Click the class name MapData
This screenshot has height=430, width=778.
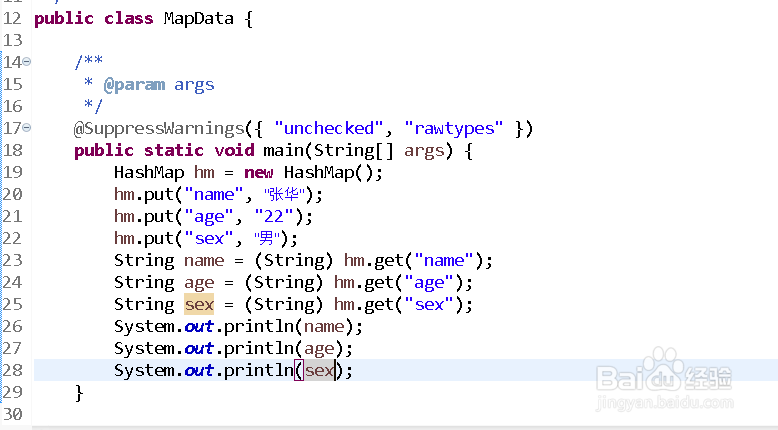(198, 18)
